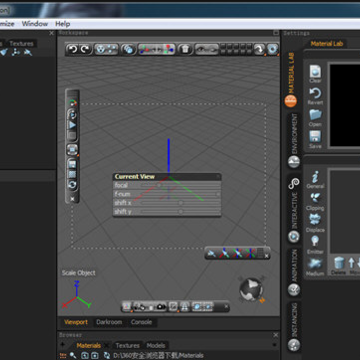Click the shift y slider in Current View

(180, 212)
